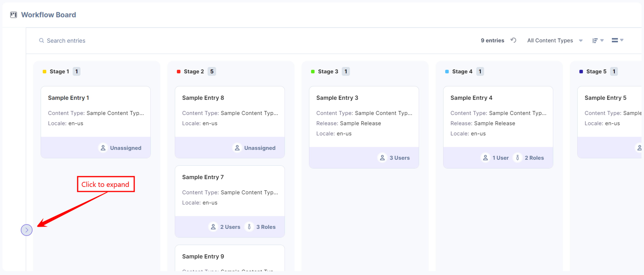This screenshot has height=275, width=644.
Task: Click Content Type line on Sample Entry 8
Action: (230, 113)
